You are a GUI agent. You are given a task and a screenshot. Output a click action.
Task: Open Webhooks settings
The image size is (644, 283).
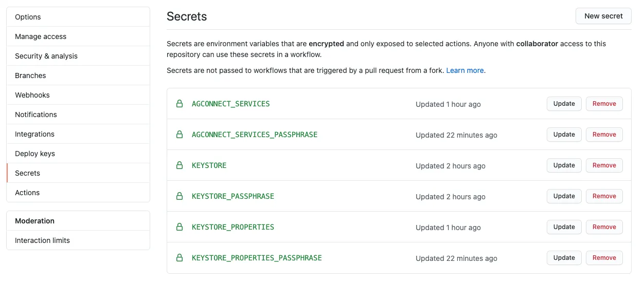78,95
